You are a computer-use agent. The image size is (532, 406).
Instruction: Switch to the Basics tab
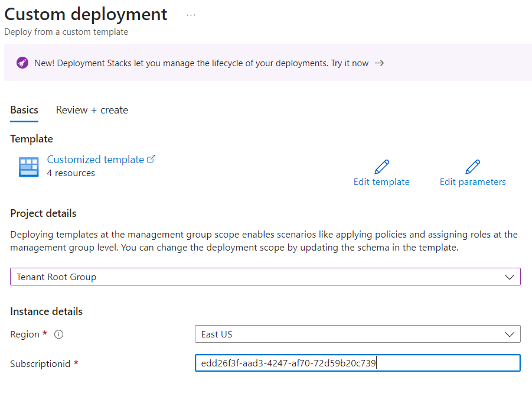pyautogui.click(x=24, y=110)
